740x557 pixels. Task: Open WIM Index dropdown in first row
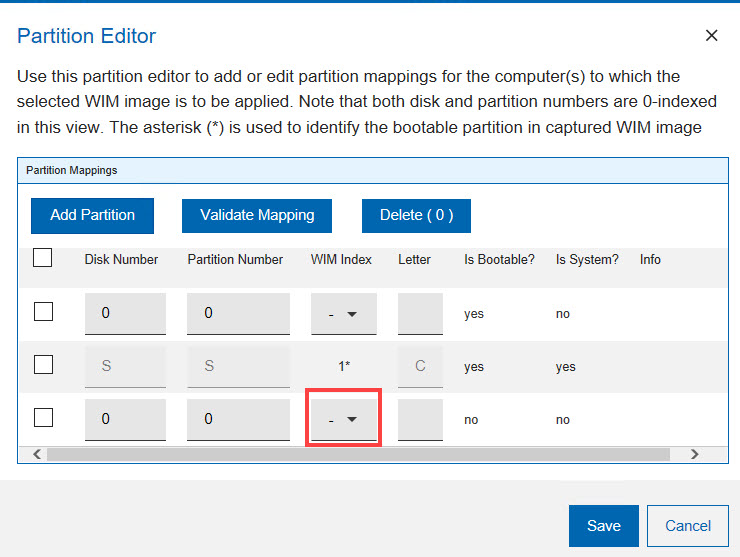tap(344, 314)
